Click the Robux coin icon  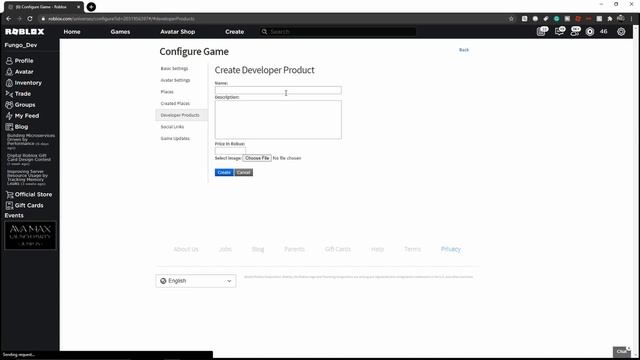[590, 31]
